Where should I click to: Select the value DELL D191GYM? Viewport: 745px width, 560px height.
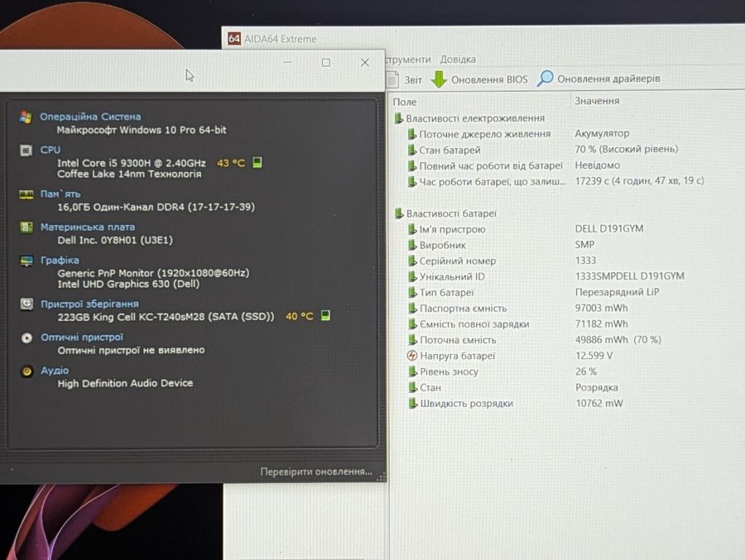tap(609, 228)
